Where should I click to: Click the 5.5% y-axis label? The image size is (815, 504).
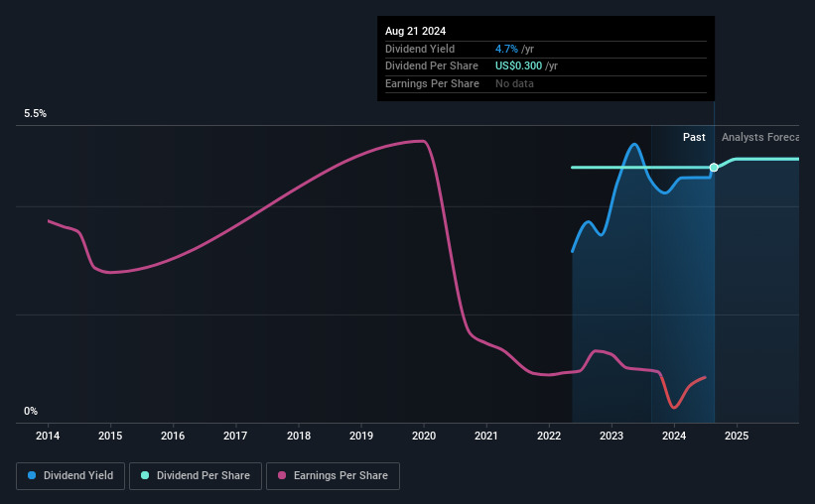(x=35, y=114)
